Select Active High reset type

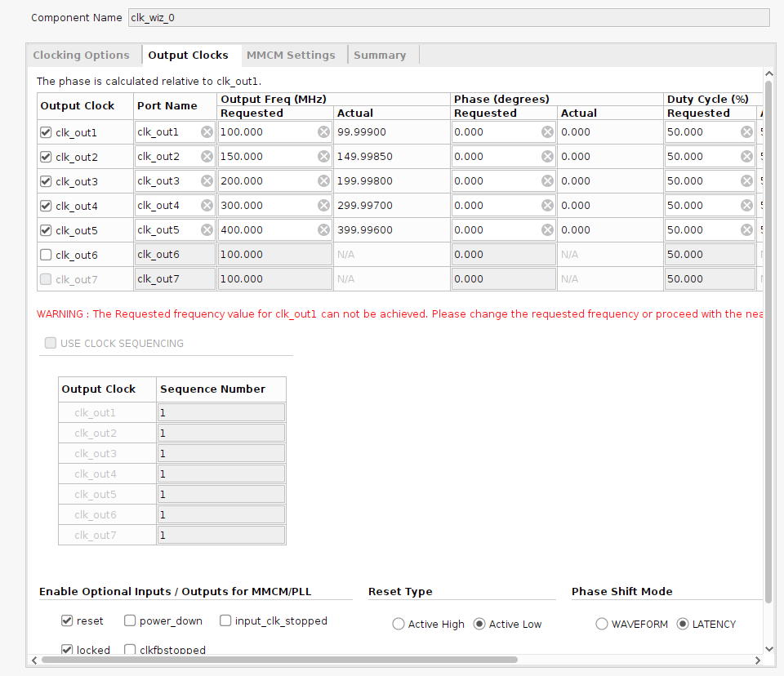398,624
